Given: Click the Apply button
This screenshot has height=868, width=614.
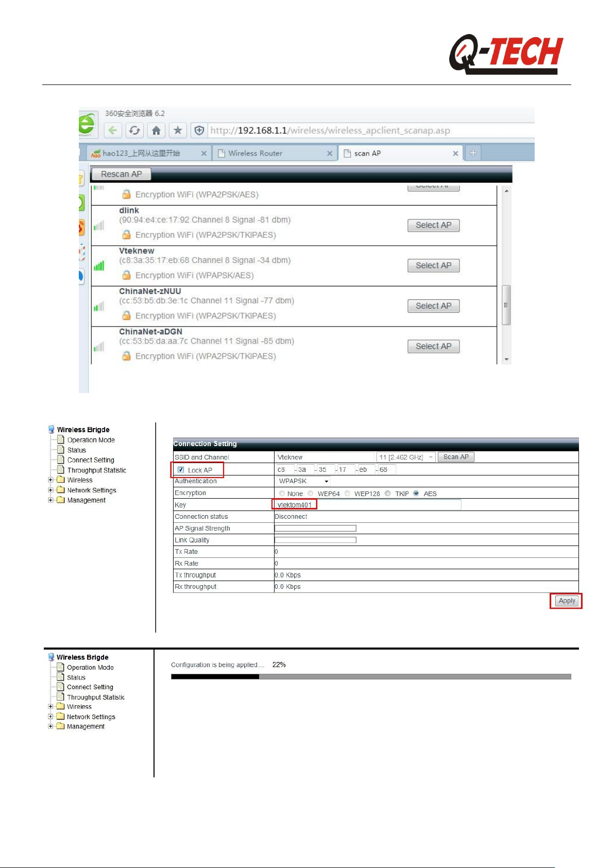Looking at the screenshot, I should coord(567,601).
